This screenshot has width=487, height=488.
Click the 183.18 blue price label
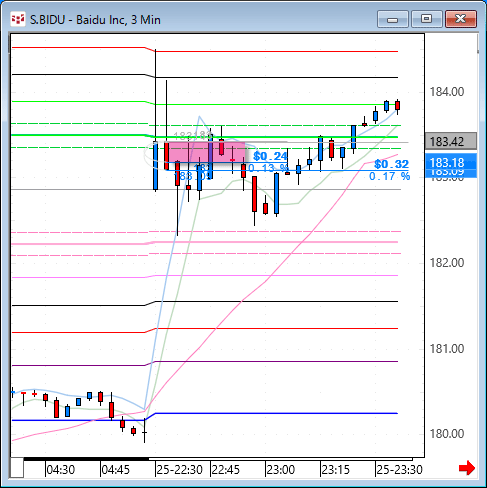[x=451, y=162]
